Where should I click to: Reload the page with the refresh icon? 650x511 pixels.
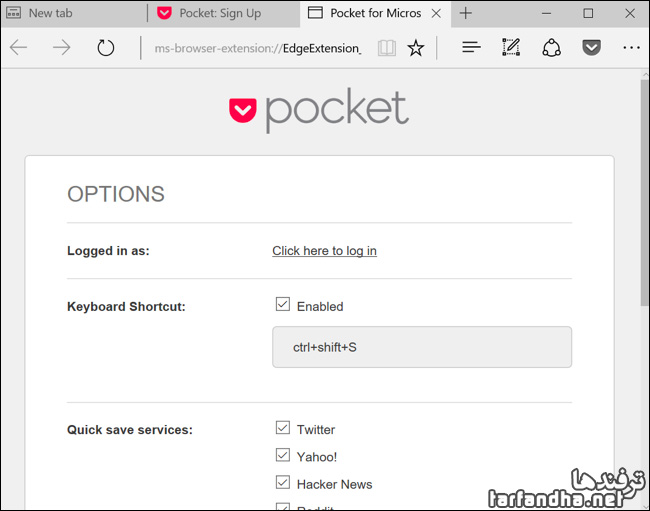click(106, 48)
